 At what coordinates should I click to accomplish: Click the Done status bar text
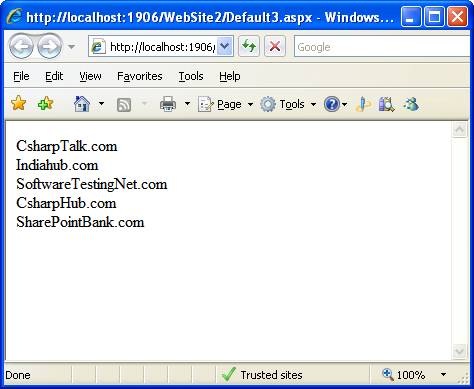point(18,375)
